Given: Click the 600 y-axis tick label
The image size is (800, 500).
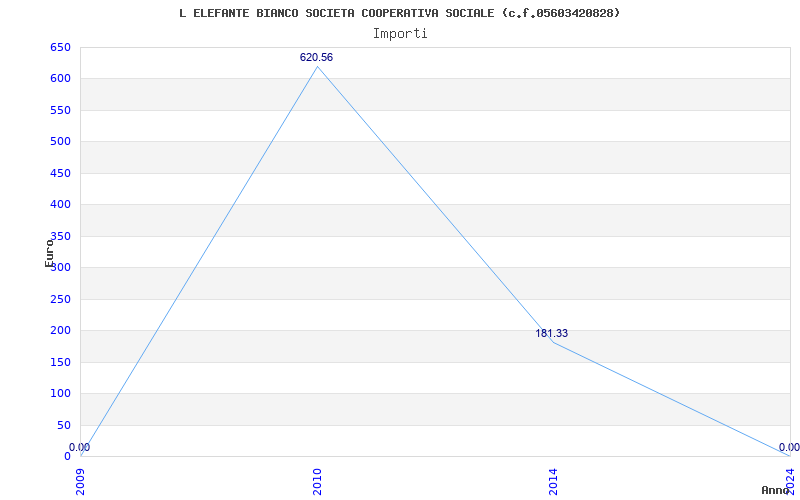Looking at the screenshot, I should click(x=60, y=79).
